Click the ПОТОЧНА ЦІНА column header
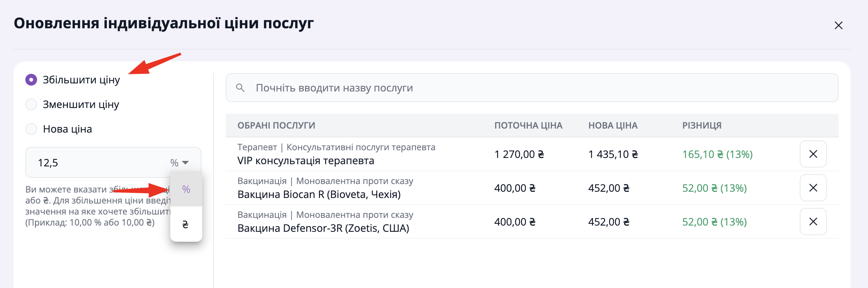Image resolution: width=868 pixels, height=288 pixels. click(528, 126)
